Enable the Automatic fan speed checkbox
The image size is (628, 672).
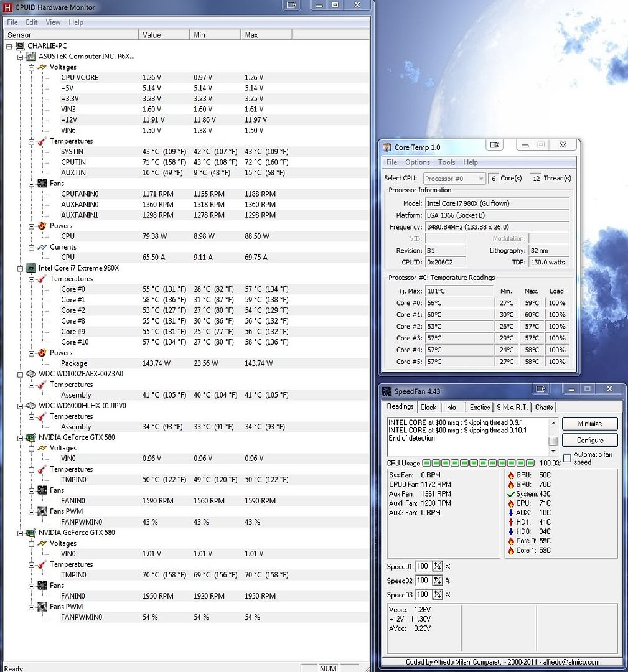(x=568, y=459)
